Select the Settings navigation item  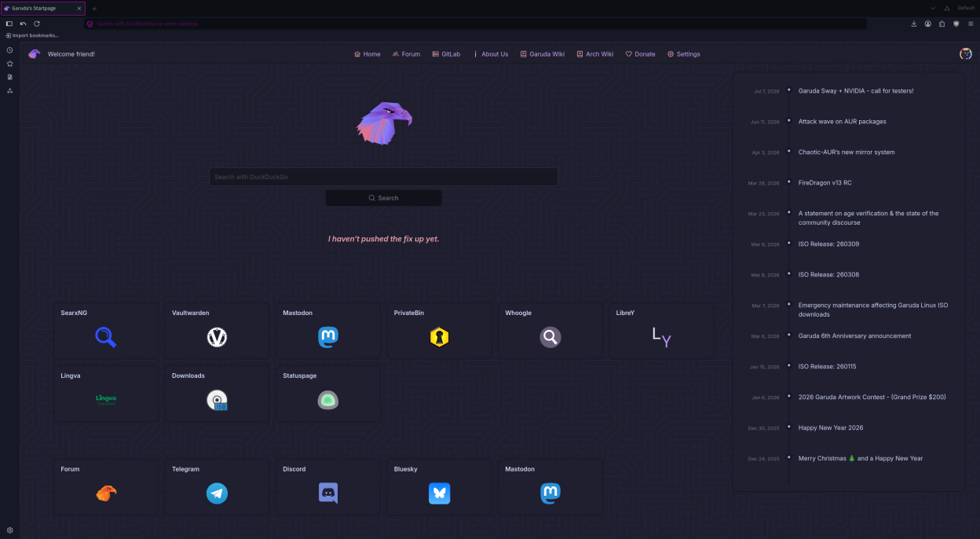pos(683,54)
